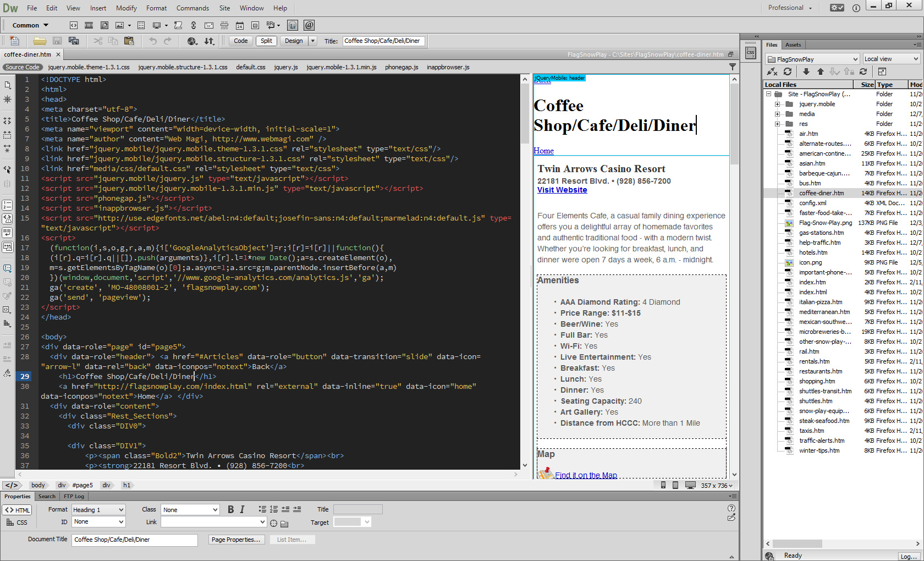Paste with the clipboard icon
This screenshot has height=561, width=924.
(129, 41)
